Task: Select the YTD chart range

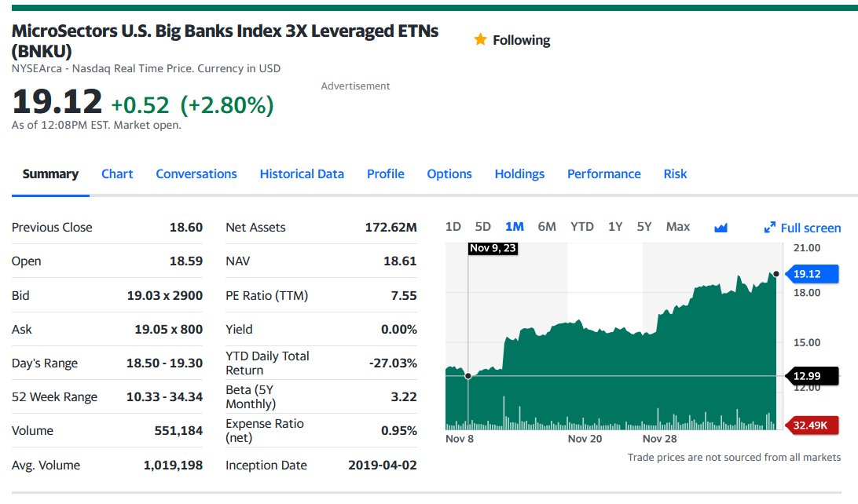Action: (581, 227)
